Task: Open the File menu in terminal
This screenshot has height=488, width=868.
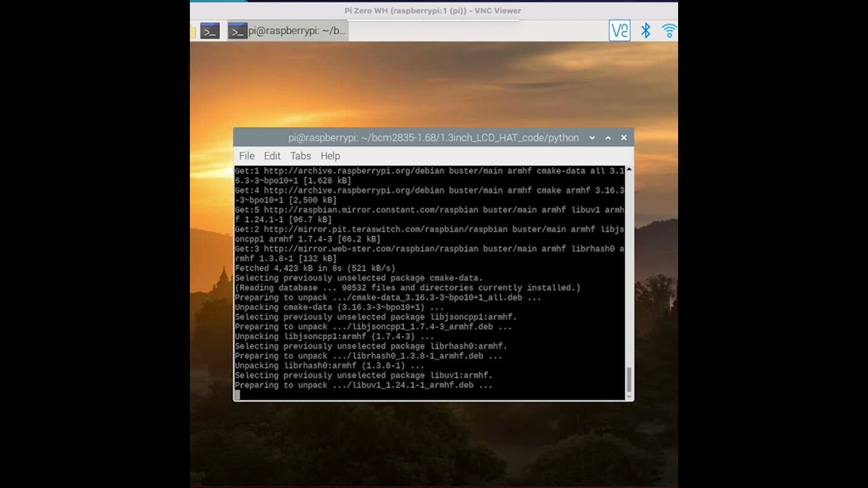Action: [247, 156]
